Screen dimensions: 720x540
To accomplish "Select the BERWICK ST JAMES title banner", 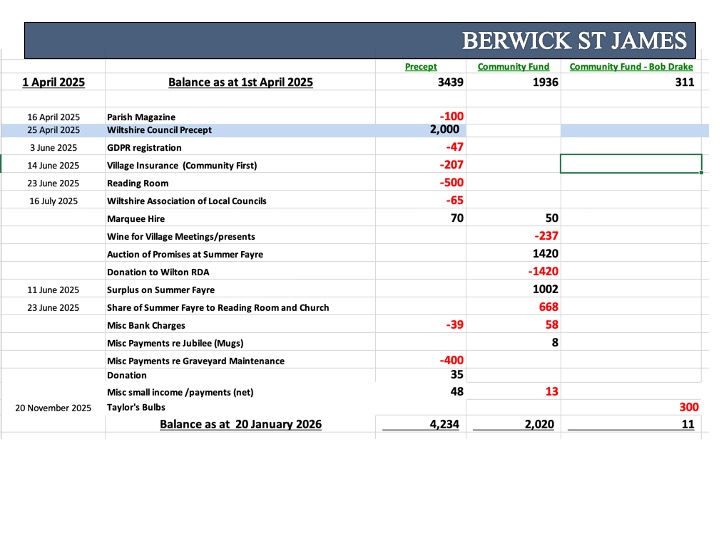I will tap(361, 42).
